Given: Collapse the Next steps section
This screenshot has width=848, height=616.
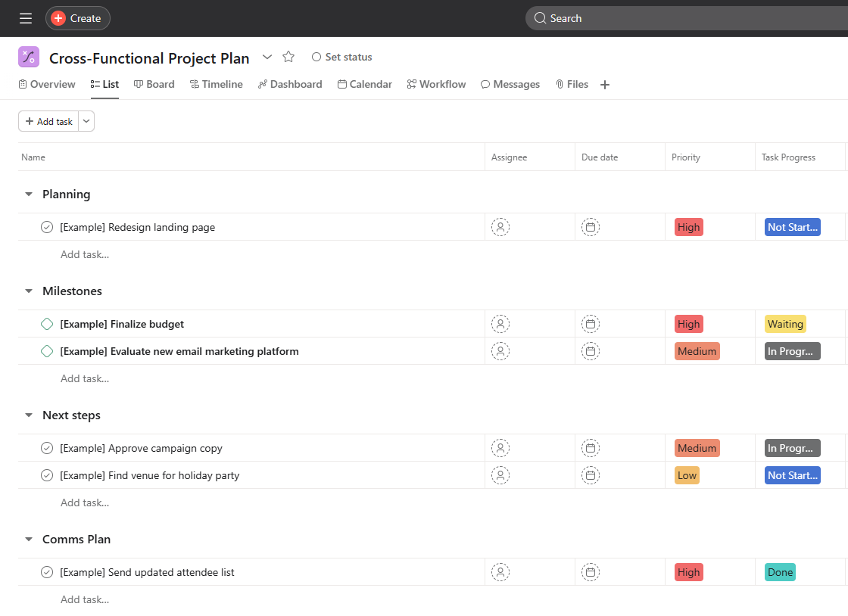Looking at the screenshot, I should coord(29,415).
